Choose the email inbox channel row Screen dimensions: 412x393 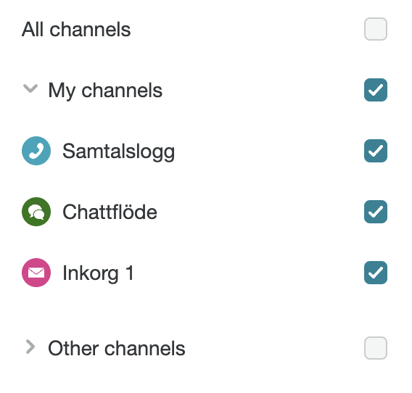tap(204, 272)
